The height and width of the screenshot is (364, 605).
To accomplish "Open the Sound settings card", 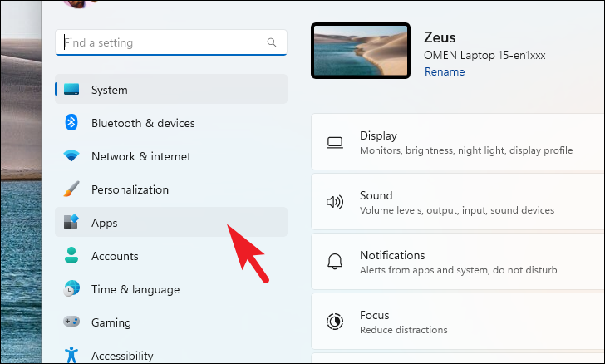I will (458, 202).
